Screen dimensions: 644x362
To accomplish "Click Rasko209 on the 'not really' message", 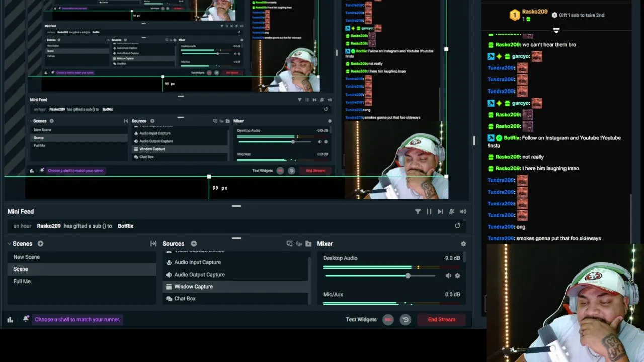I will click(507, 157).
